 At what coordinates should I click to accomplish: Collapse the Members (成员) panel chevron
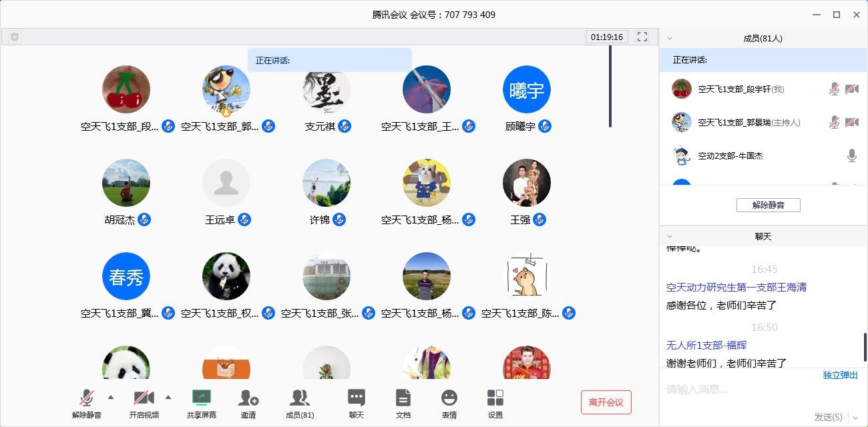670,38
